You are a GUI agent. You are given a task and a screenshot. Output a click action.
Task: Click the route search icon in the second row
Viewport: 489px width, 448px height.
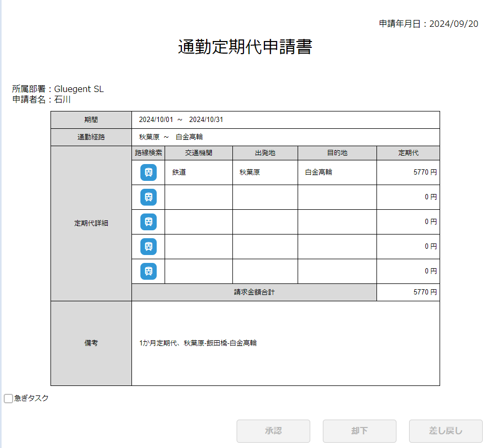point(148,197)
